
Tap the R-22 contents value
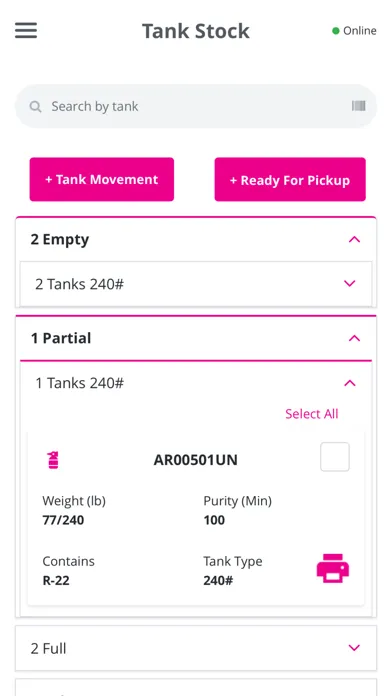click(x=56, y=580)
